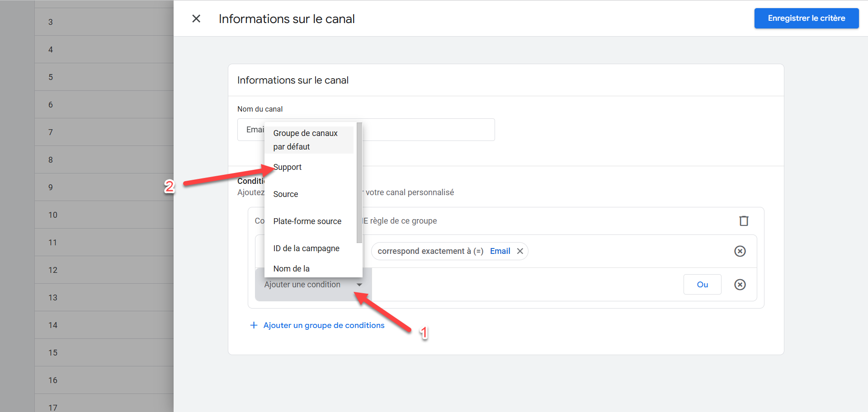Open the correspond exactement à condition chip
The height and width of the screenshot is (412, 868).
point(430,251)
